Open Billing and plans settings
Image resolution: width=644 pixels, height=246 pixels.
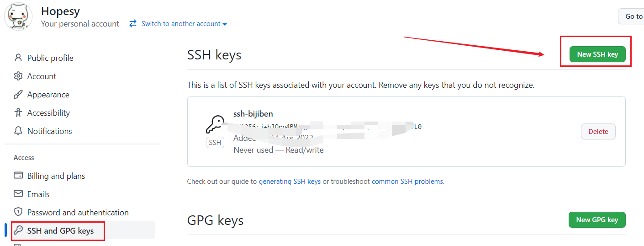point(56,176)
